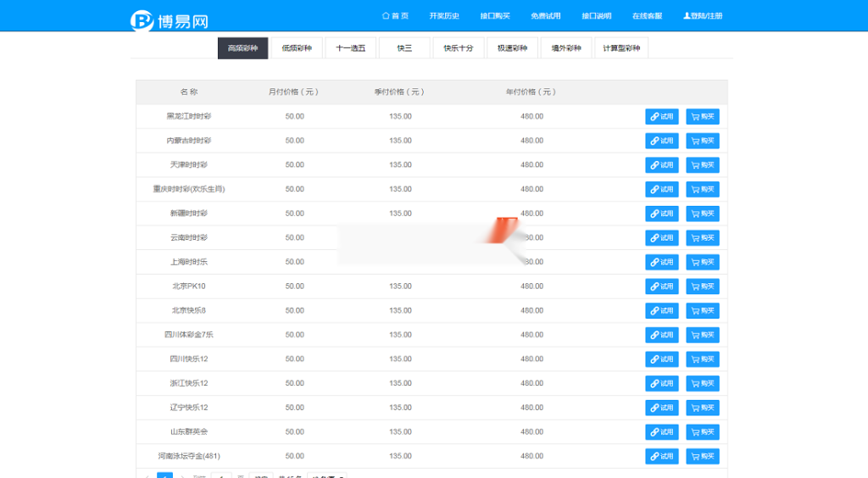Switch to the 境外彩种 tab
This screenshot has height=478, width=868.
click(x=566, y=48)
